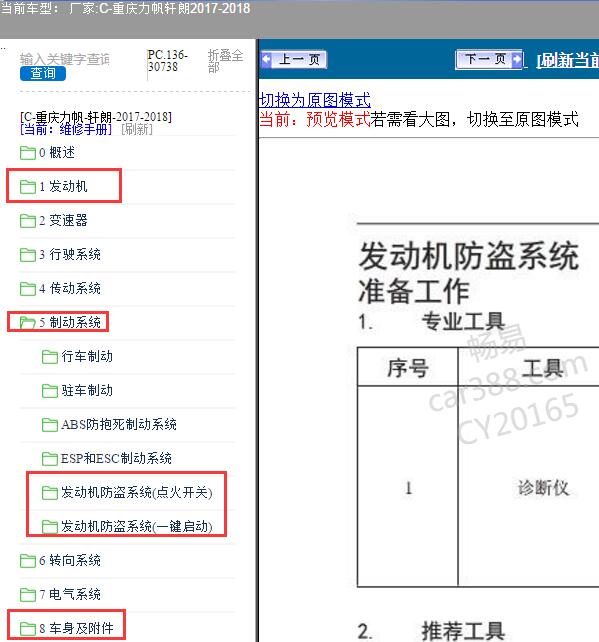
Task: Collapse the 5 制动系统 chapter
Action: [70, 323]
